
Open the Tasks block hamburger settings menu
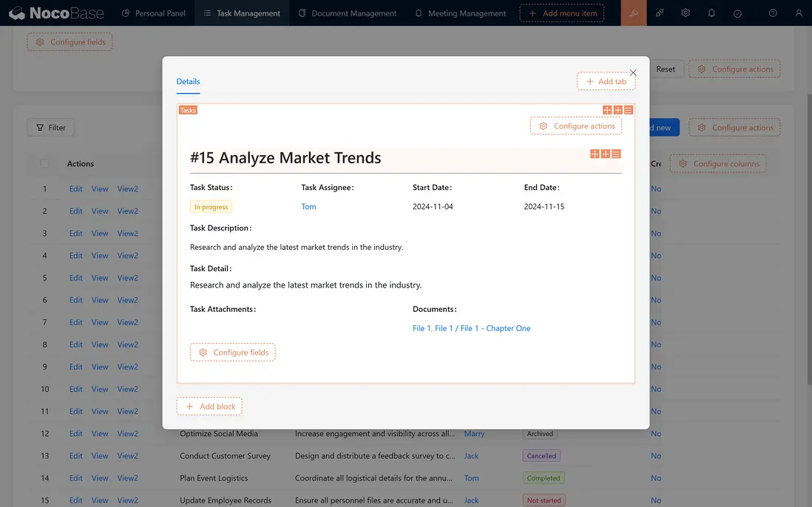(x=628, y=109)
